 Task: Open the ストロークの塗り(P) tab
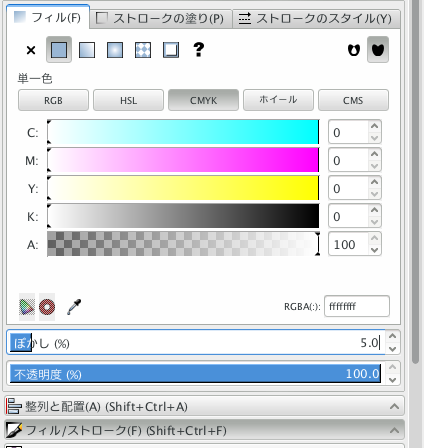point(161,19)
